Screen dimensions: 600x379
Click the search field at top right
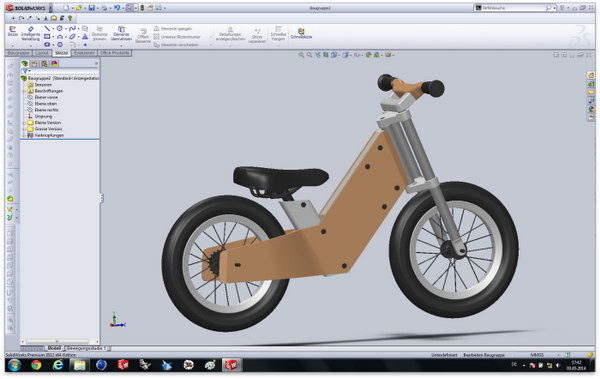pos(514,8)
